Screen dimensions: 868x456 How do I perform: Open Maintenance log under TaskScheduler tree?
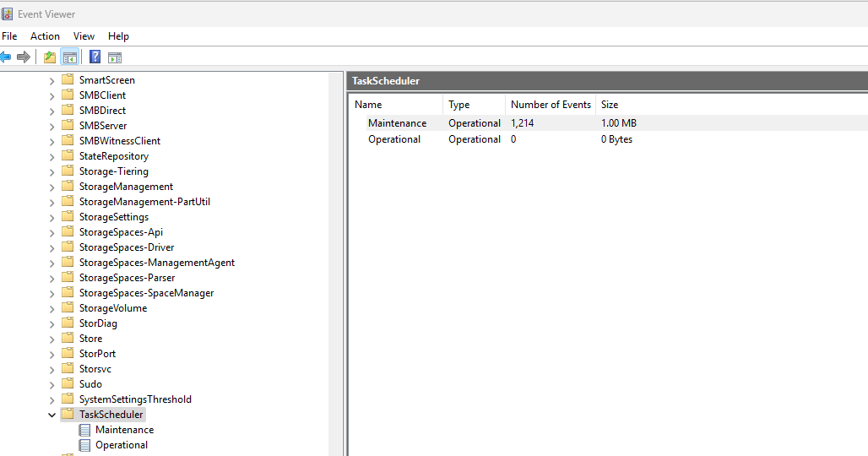(x=125, y=430)
